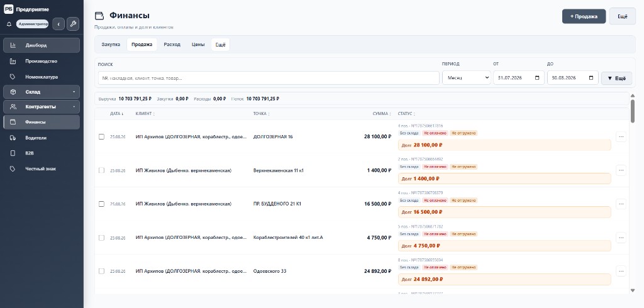This screenshot has height=308, width=644.
Task: Click Долг 16 500,00 ₽ debt bar
Action: [504, 212]
